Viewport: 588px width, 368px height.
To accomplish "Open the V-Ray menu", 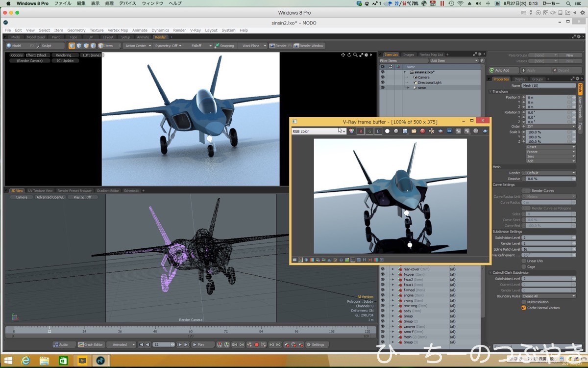I will pyautogui.click(x=195, y=30).
